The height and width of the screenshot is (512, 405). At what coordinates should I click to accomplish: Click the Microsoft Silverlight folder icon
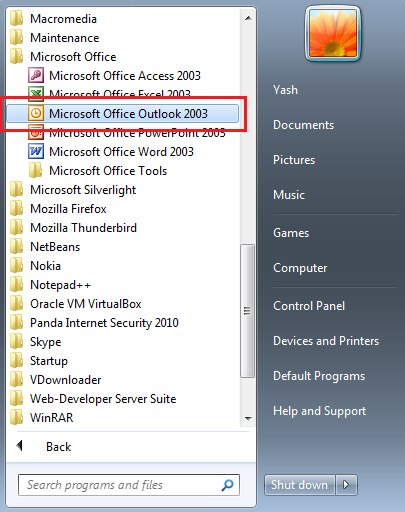point(17,190)
